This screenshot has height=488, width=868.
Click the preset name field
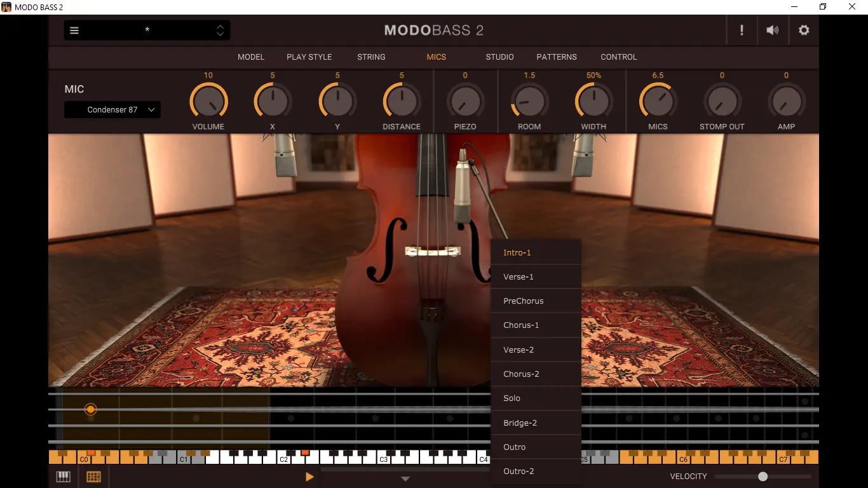point(147,30)
